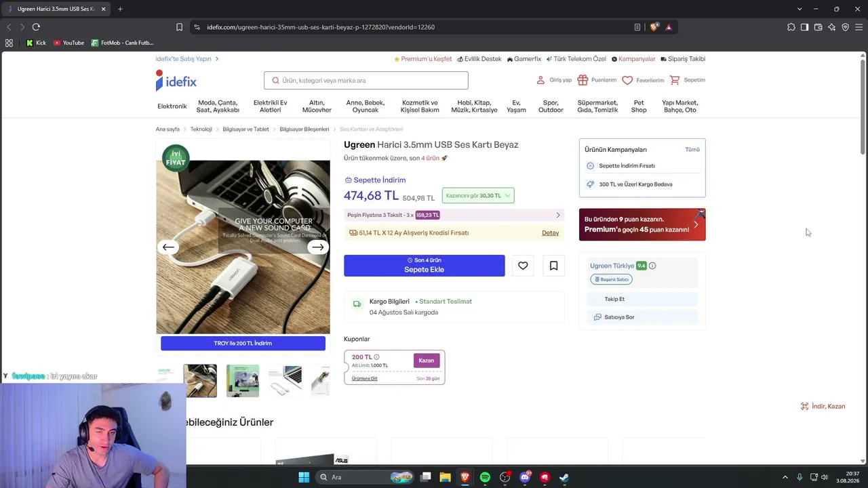Screen dimensions: 868x488
Task: Open Puanlarım gift icon in header
Action: [x=583, y=80]
